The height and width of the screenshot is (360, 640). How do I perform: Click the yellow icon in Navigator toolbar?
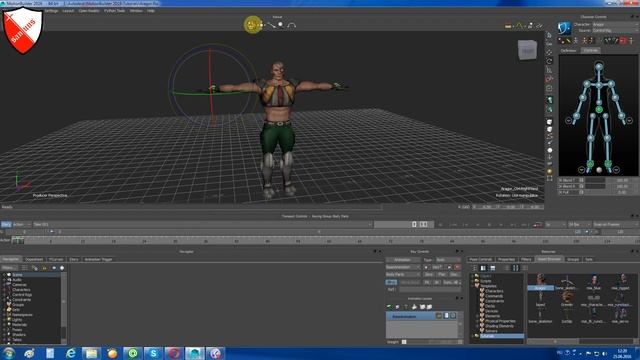[x=44, y=268]
